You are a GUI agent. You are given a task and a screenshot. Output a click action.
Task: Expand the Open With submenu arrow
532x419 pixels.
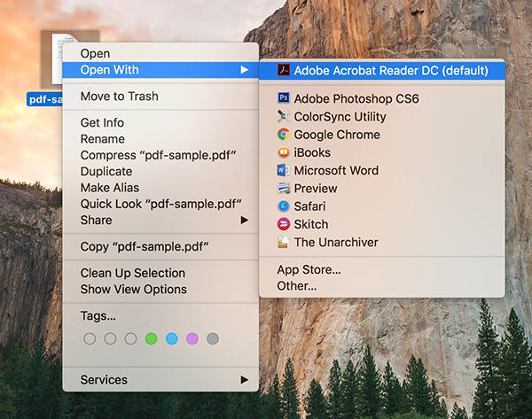(245, 70)
